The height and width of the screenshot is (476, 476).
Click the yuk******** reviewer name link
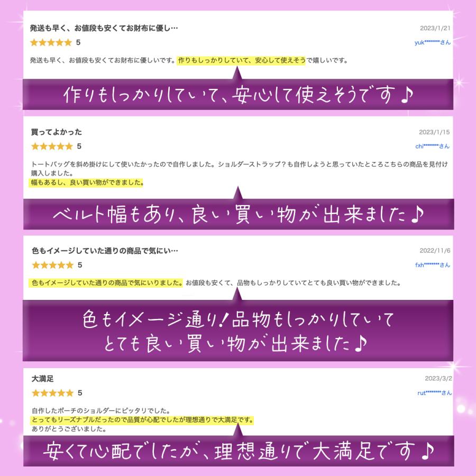point(432,42)
